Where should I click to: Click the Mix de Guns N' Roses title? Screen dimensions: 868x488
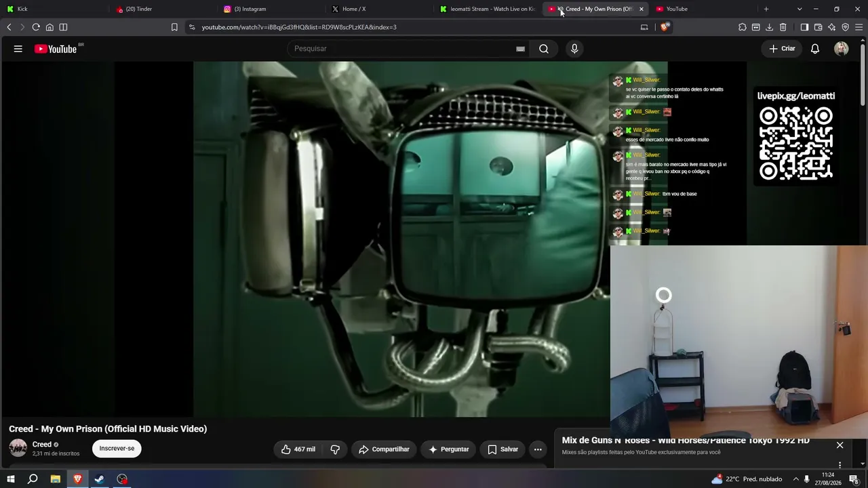(686, 441)
